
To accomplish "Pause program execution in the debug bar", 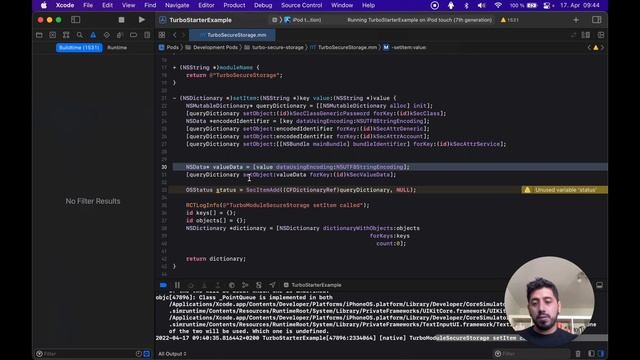I will click(177, 285).
